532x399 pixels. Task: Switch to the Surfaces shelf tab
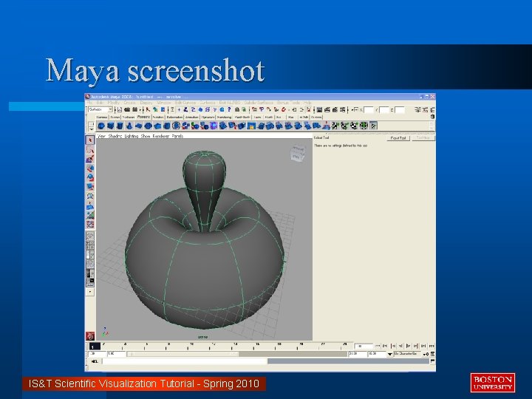click(x=129, y=117)
